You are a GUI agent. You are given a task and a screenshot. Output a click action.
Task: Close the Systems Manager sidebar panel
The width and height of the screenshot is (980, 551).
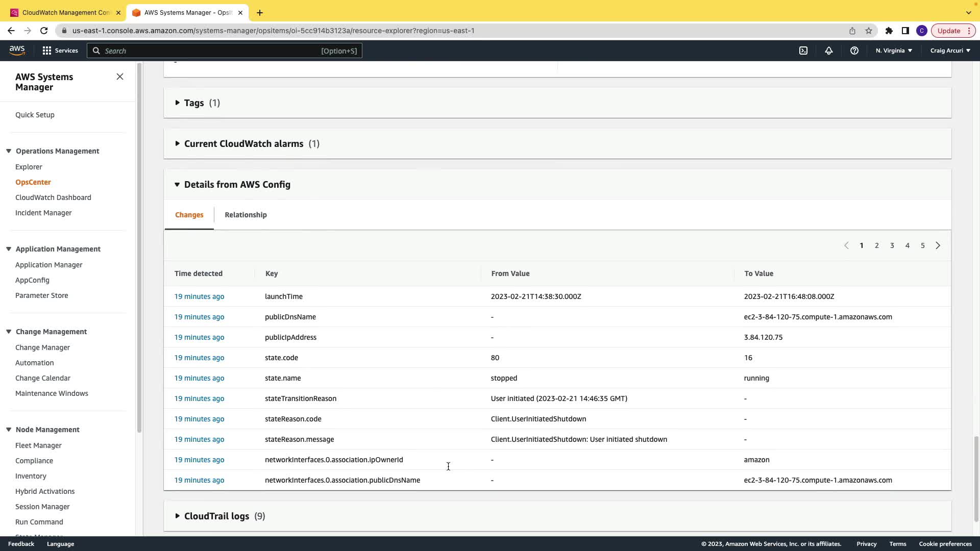pyautogui.click(x=120, y=77)
